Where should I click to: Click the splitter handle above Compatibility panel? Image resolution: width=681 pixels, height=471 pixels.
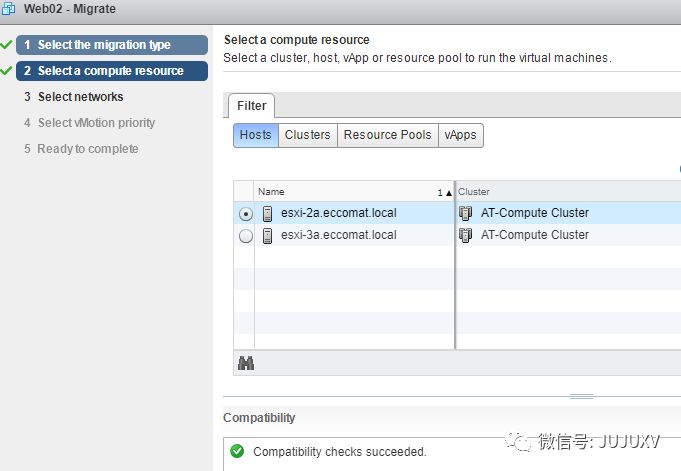pyautogui.click(x=581, y=396)
